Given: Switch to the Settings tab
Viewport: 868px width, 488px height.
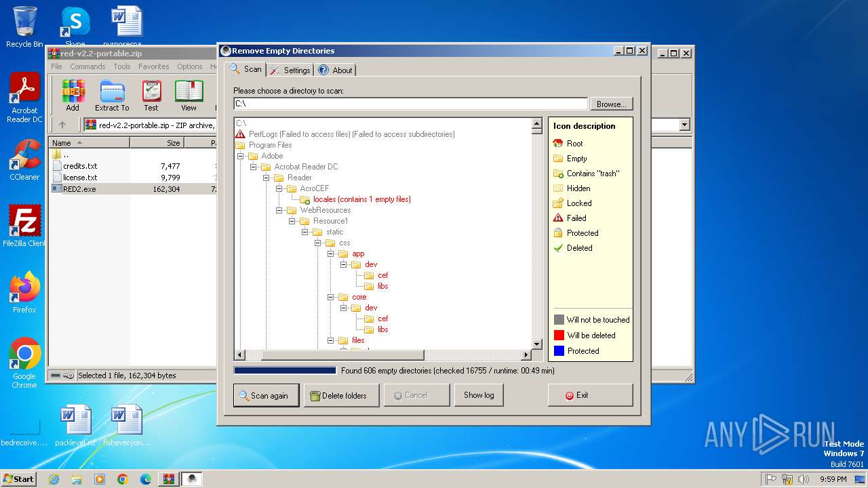Looking at the screenshot, I should pos(290,70).
